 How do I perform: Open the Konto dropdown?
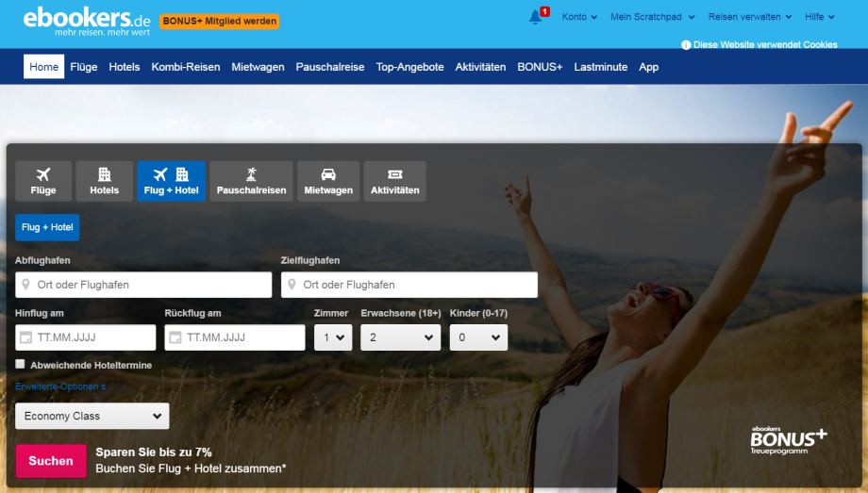tap(579, 17)
